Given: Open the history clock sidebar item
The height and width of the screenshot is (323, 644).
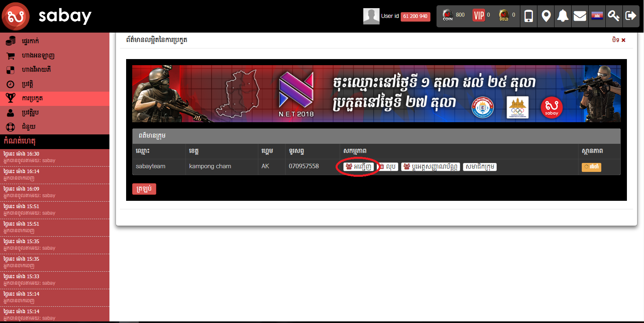Looking at the screenshot, I should [27, 84].
